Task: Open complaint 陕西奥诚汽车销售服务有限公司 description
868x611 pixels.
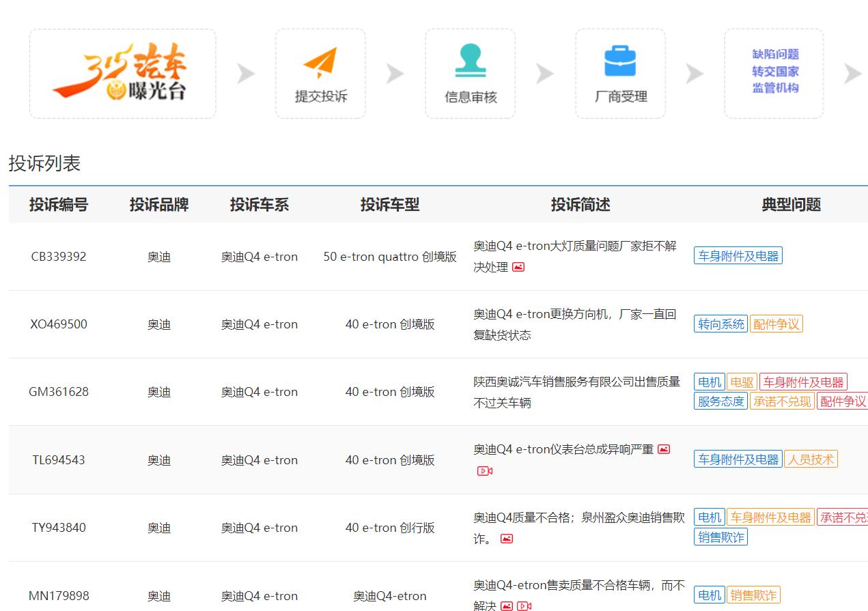Action: 576,392
